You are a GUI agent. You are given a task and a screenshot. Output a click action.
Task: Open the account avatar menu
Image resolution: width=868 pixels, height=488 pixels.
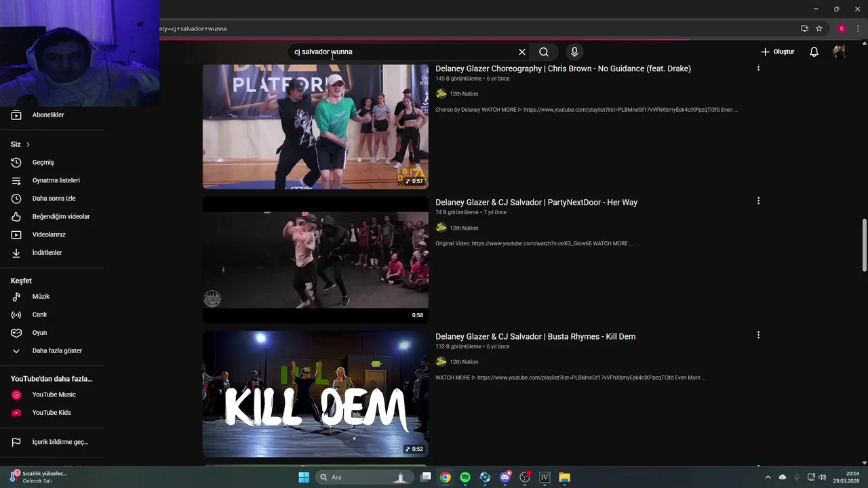(839, 52)
